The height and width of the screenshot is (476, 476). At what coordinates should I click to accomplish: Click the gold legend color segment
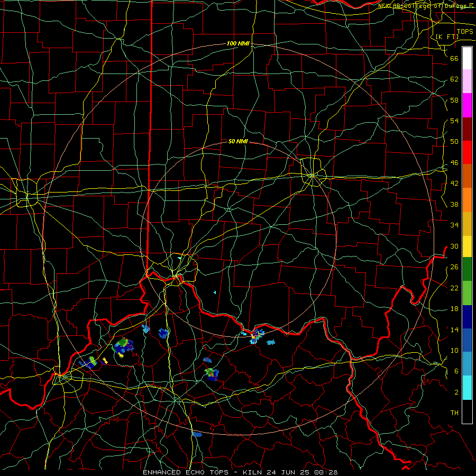pos(467,224)
